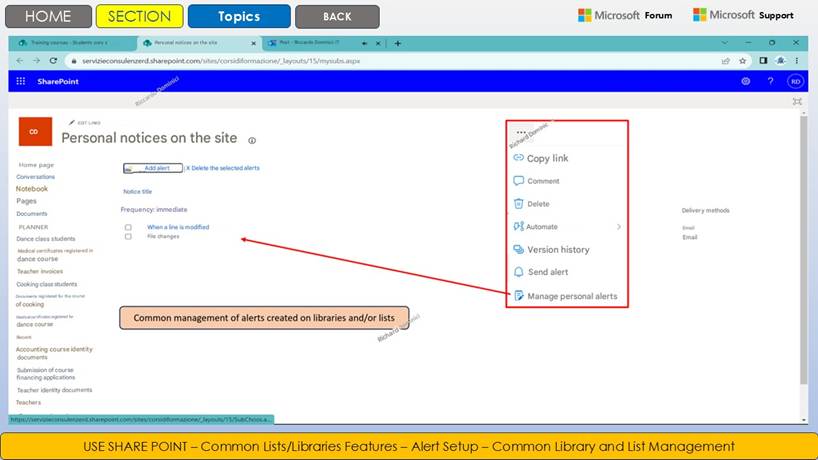Image resolution: width=818 pixels, height=460 pixels.
Task: Click the Copy link chain icon
Action: click(x=518, y=158)
